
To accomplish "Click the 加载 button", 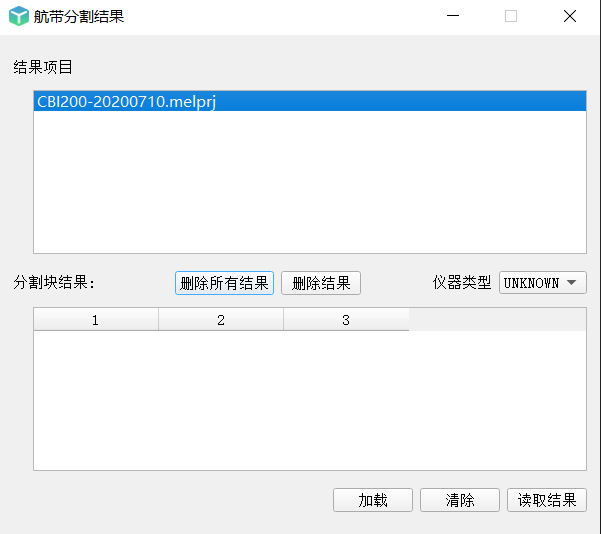I will 373,500.
